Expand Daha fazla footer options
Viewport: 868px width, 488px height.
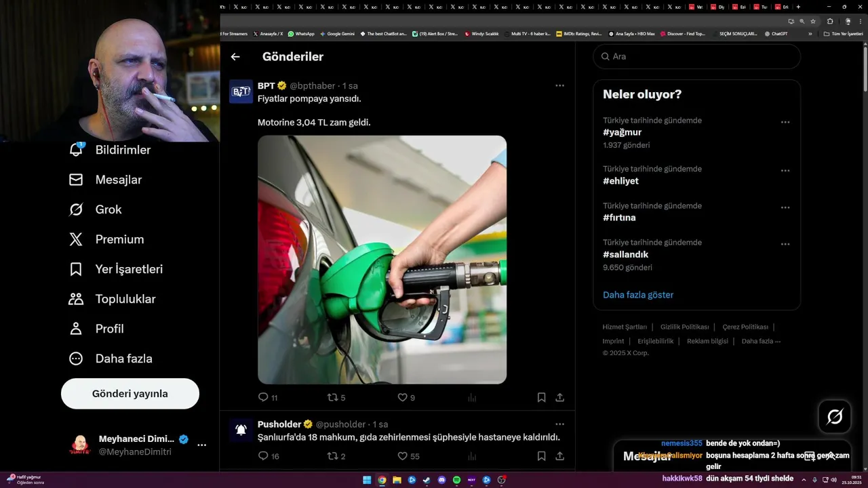(761, 341)
